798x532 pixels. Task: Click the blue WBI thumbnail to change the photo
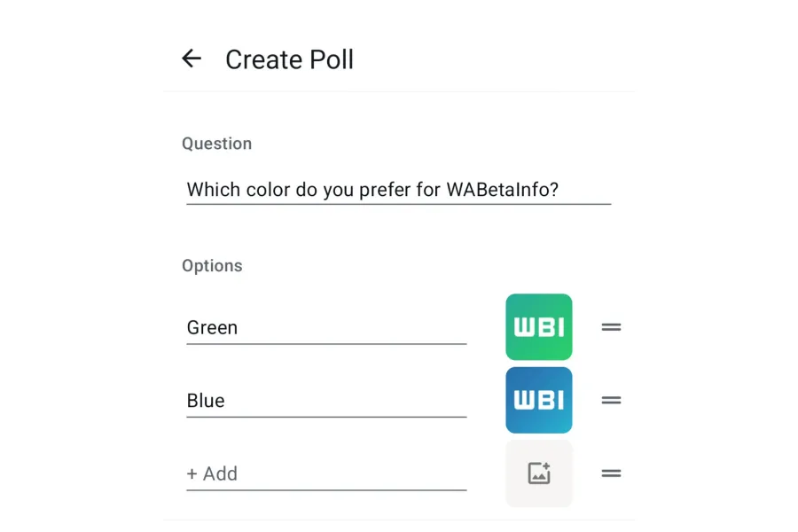(538, 399)
